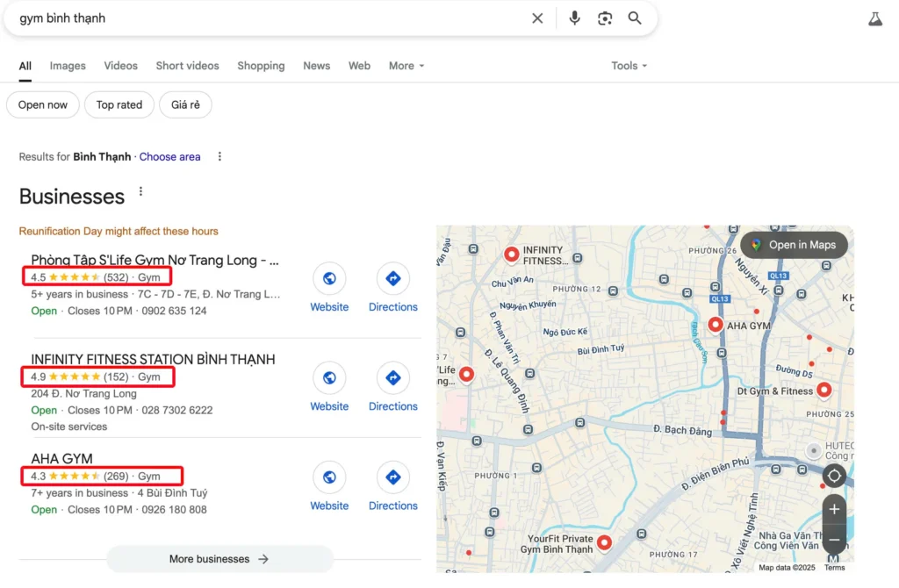Click into the search query field

270,18
